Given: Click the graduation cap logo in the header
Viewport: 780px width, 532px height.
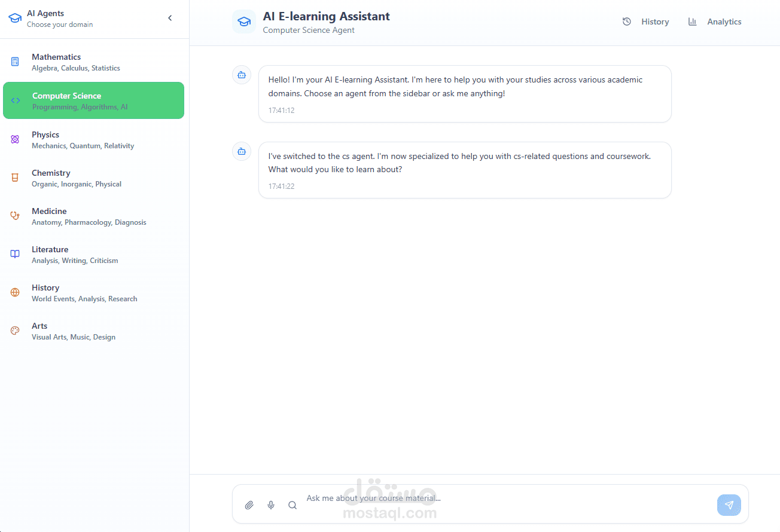Looking at the screenshot, I should point(244,21).
